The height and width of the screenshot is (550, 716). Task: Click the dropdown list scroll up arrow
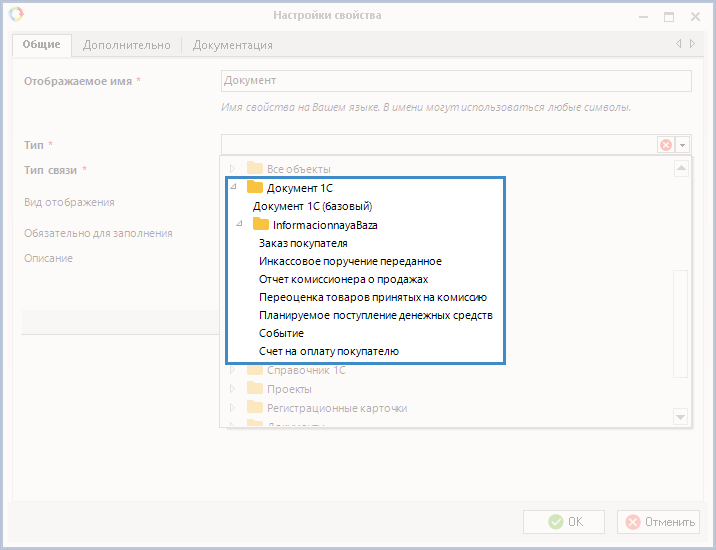681,168
